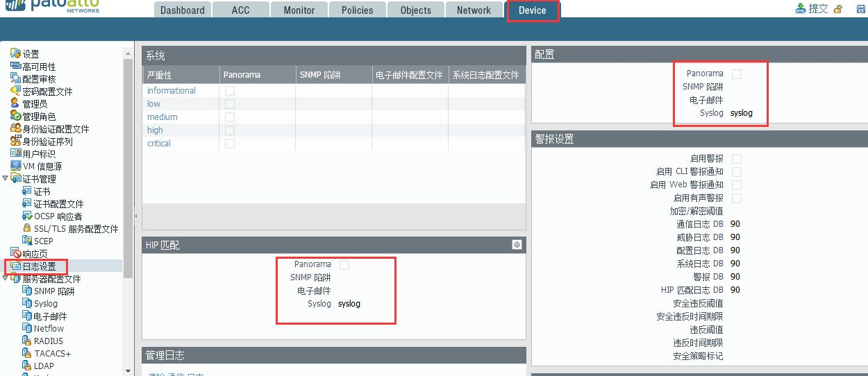
Task: Click the SSL/TLS 服务配置文件 lock icon
Action: (27, 228)
